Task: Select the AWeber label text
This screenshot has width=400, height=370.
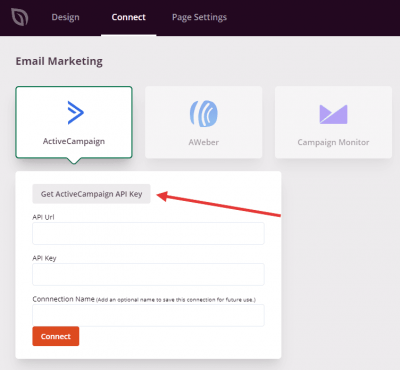Action: pyautogui.click(x=204, y=142)
